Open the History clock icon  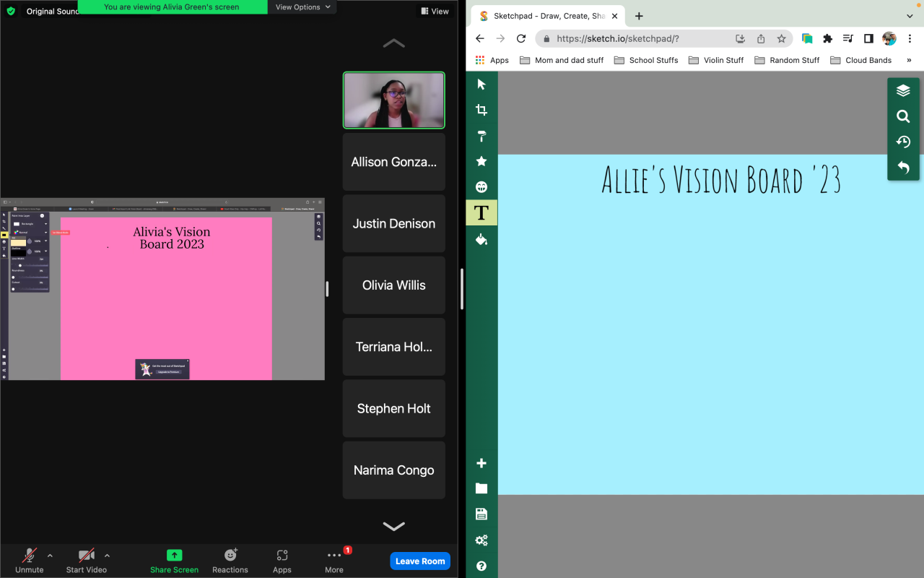click(903, 142)
